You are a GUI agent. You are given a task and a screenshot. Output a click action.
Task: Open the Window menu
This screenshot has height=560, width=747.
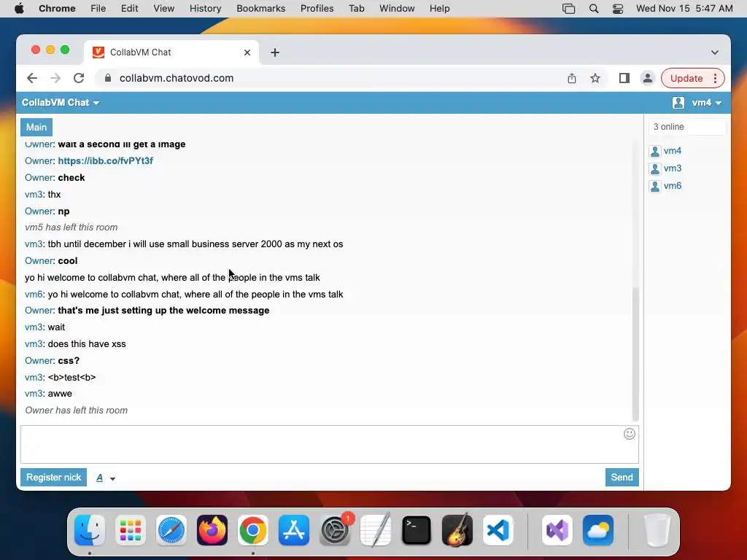(397, 9)
